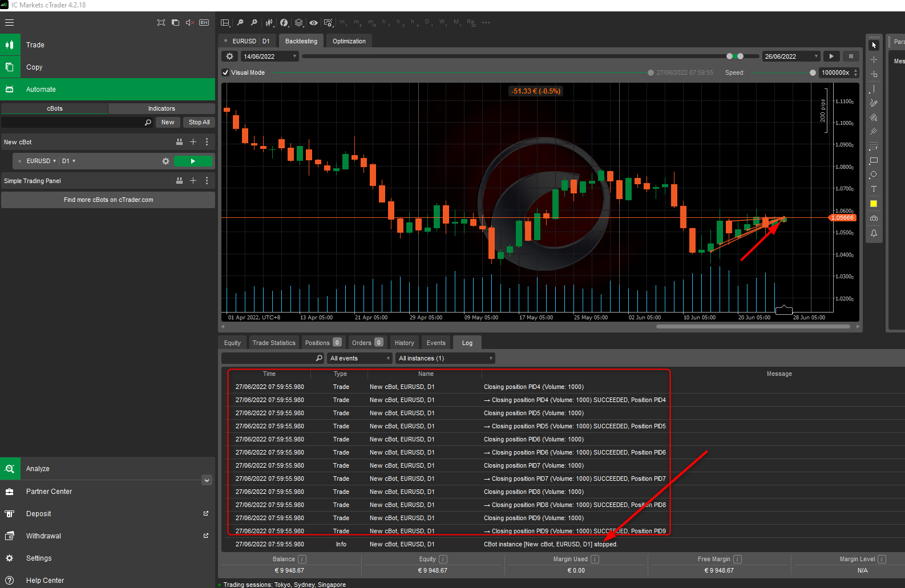Open the Copy section
Viewport: 905px width, 588px height.
tap(107, 67)
